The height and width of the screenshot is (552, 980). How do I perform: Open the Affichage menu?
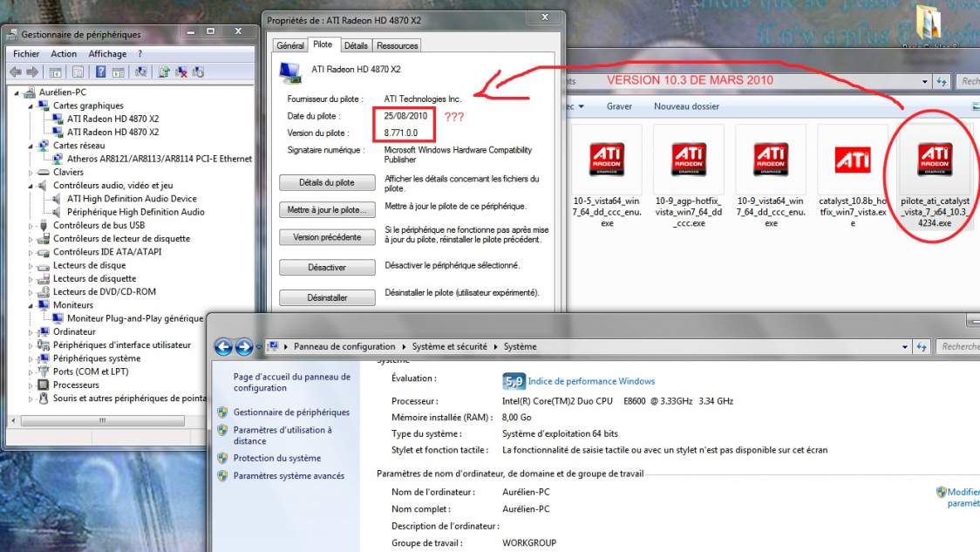coord(107,53)
